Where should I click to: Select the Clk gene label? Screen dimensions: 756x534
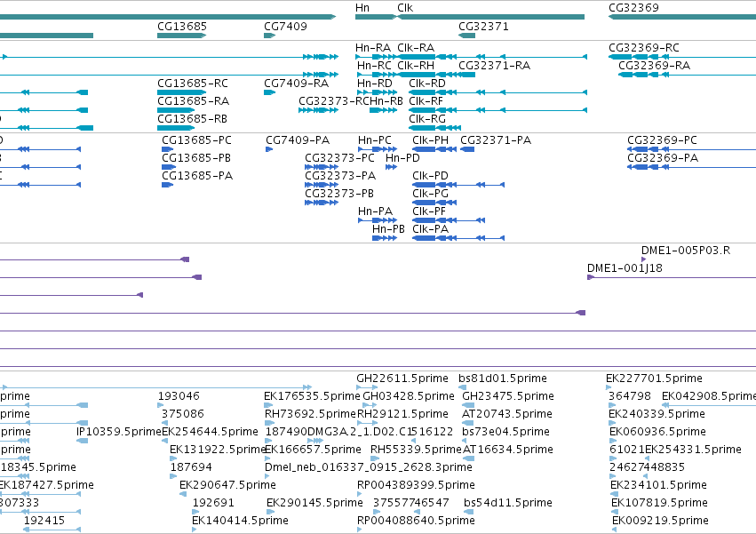tap(405, 8)
